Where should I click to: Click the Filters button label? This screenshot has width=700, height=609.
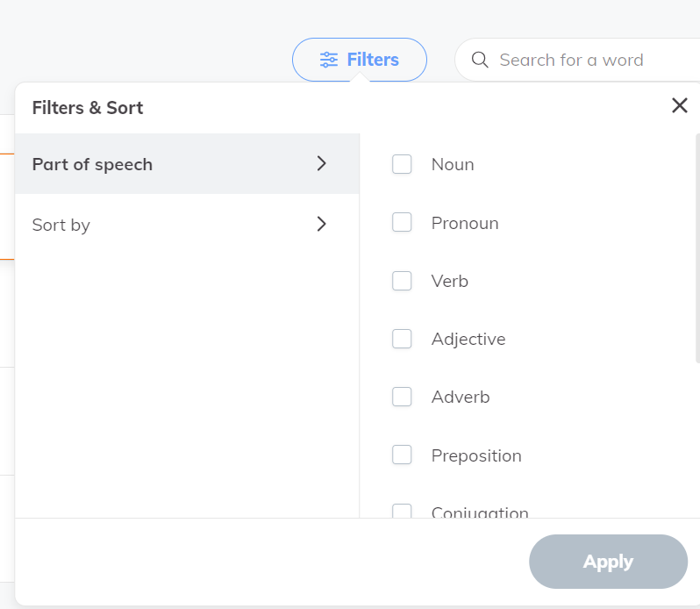pos(373,60)
